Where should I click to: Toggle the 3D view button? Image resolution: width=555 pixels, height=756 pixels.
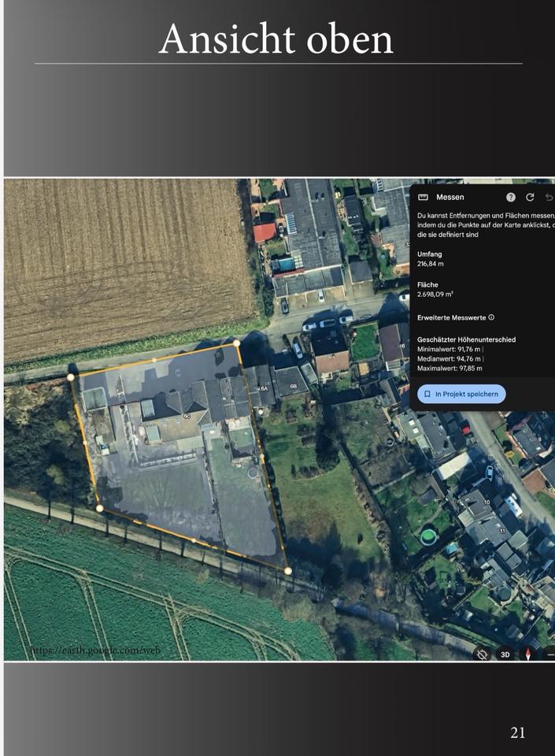tap(505, 654)
